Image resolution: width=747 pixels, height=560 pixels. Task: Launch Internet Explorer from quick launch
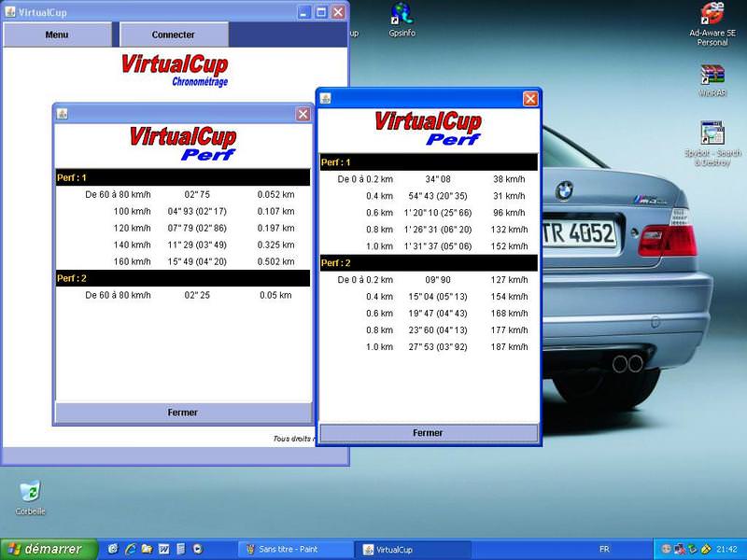pos(130,549)
